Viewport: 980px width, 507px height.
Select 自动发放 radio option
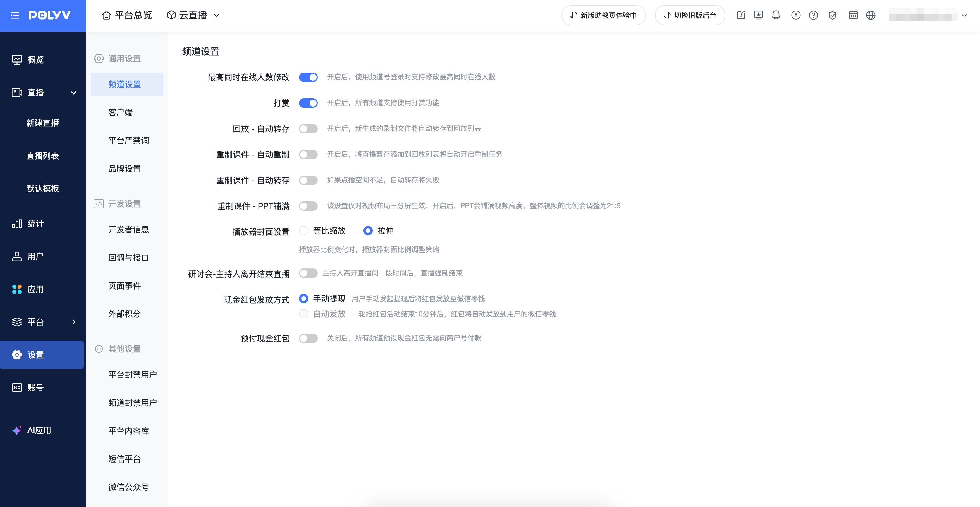coord(304,314)
